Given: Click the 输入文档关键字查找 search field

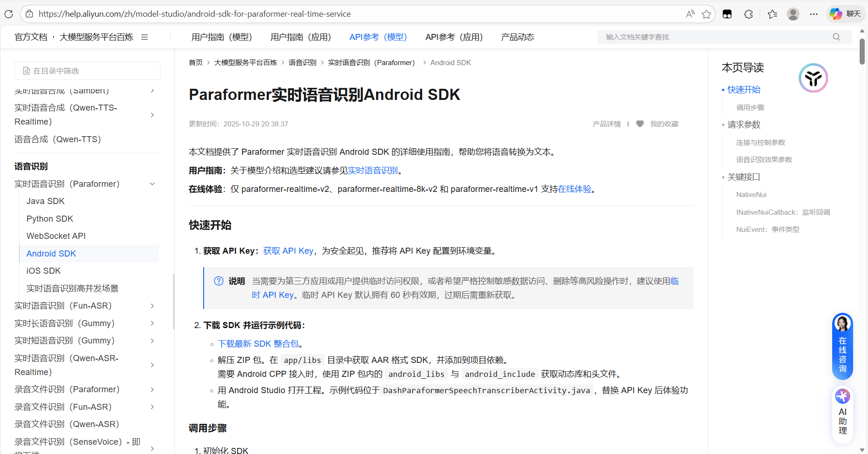Looking at the screenshot, I should point(674,37).
